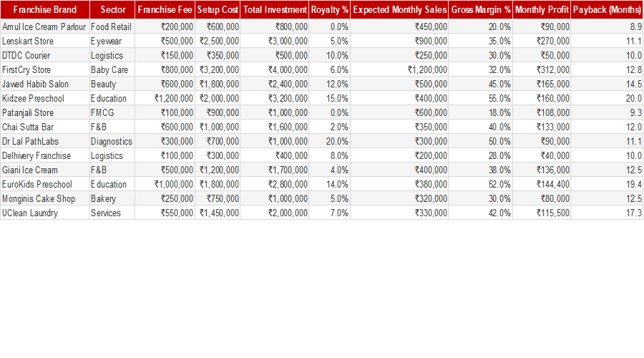Click the EuroKids Preschool cell
The height and width of the screenshot is (358, 644).
[x=45, y=185]
